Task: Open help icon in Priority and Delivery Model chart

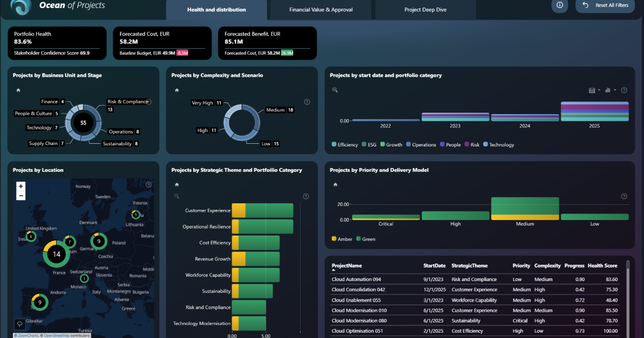Action: [624, 196]
